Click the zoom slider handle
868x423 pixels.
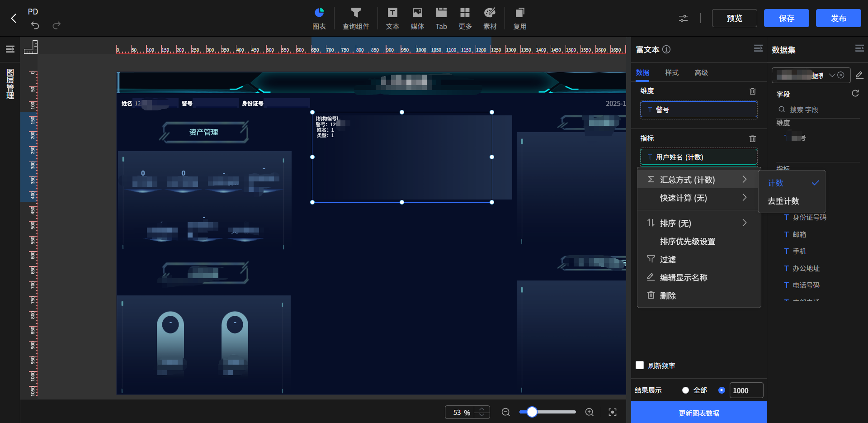532,412
